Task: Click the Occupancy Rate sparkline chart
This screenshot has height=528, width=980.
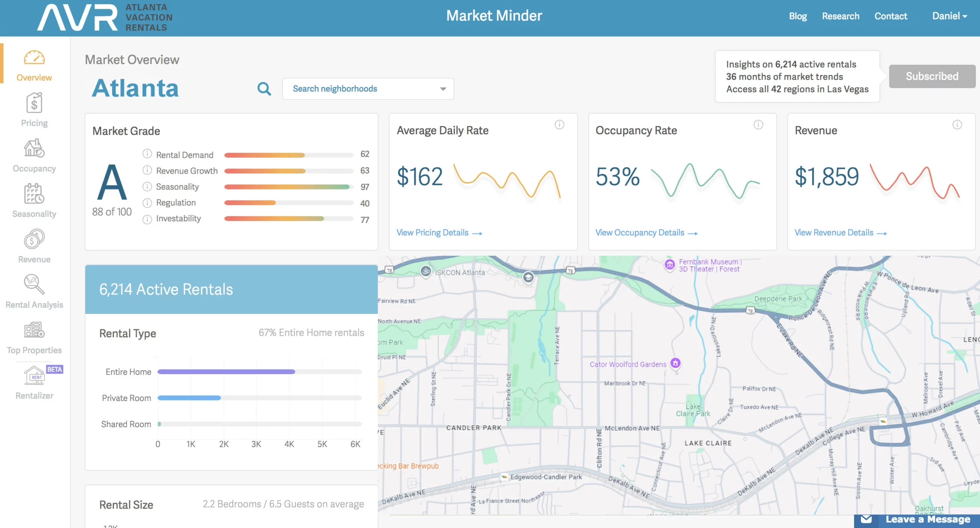Action: pyautogui.click(x=705, y=181)
